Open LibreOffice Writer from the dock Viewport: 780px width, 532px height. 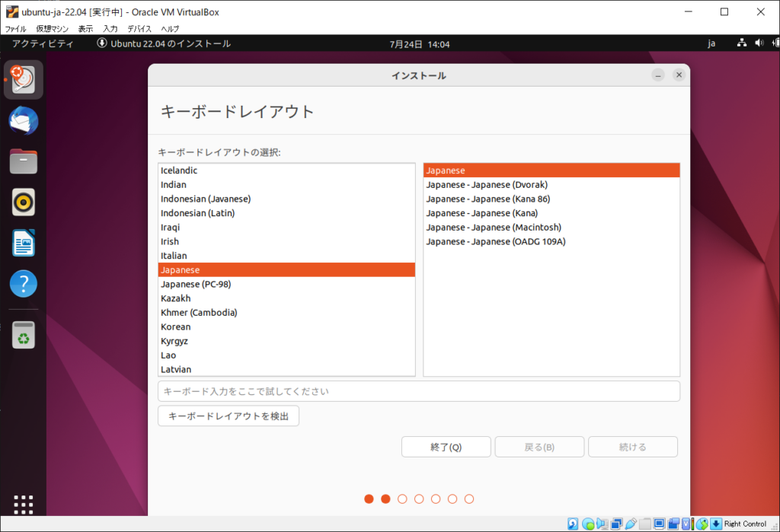pyautogui.click(x=24, y=243)
